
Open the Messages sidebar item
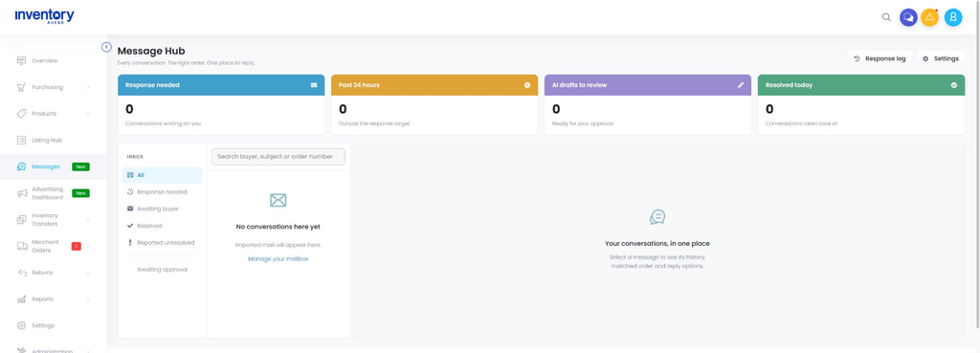pos(54,166)
